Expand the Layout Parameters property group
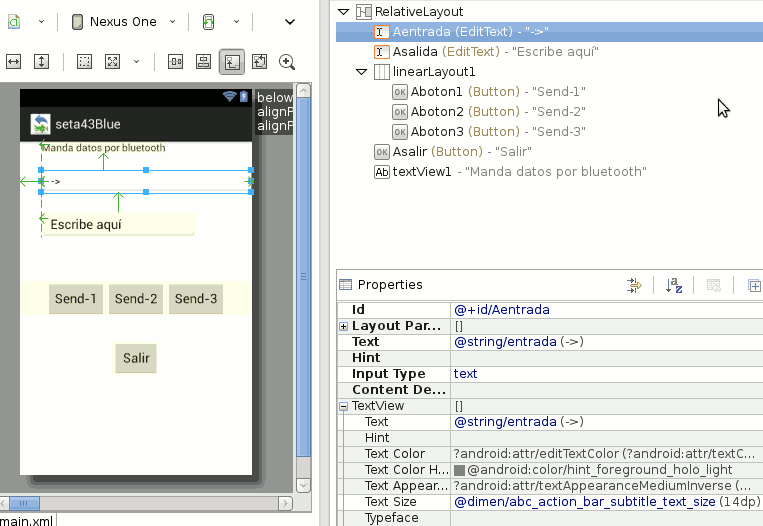Image resolution: width=763 pixels, height=526 pixels. click(x=344, y=326)
